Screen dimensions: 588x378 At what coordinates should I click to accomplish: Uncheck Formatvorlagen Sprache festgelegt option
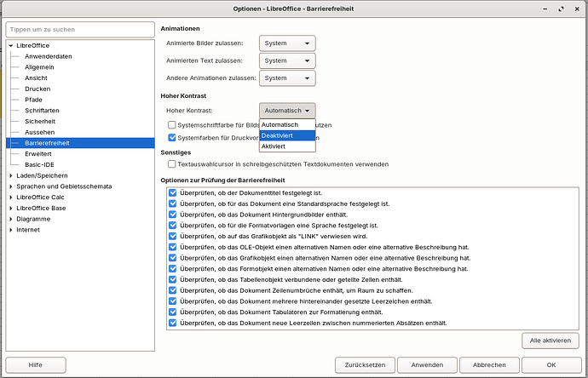pos(172,226)
